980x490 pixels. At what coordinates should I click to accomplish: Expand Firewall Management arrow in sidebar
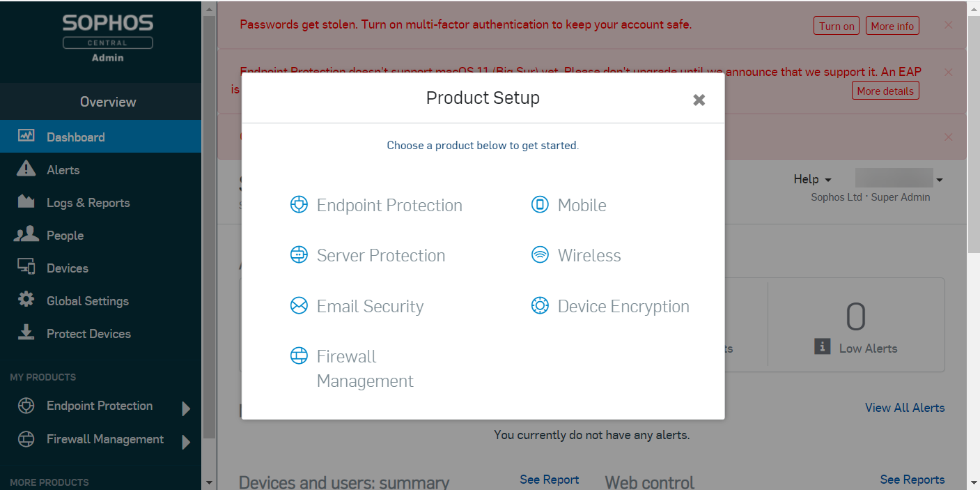pyautogui.click(x=186, y=442)
